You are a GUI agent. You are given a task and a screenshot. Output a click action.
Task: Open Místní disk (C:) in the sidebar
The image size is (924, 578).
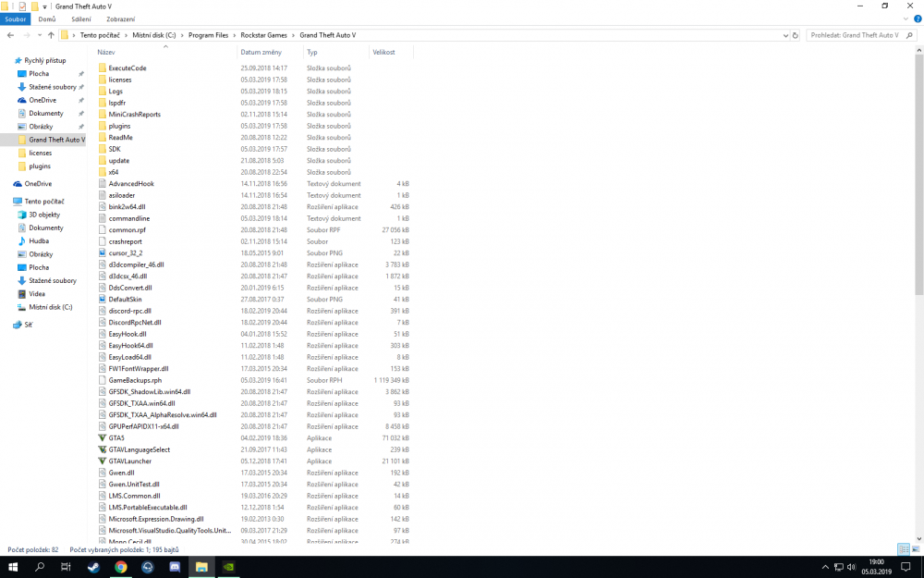(x=50, y=307)
